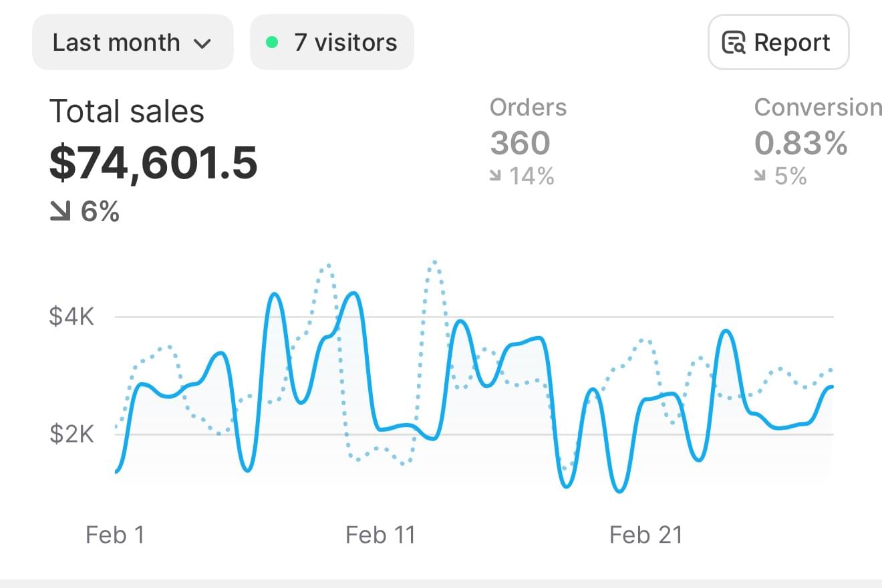Viewport: 882px width, 588px height.
Task: Click the down arrow beside 6%
Action: [x=60, y=212]
